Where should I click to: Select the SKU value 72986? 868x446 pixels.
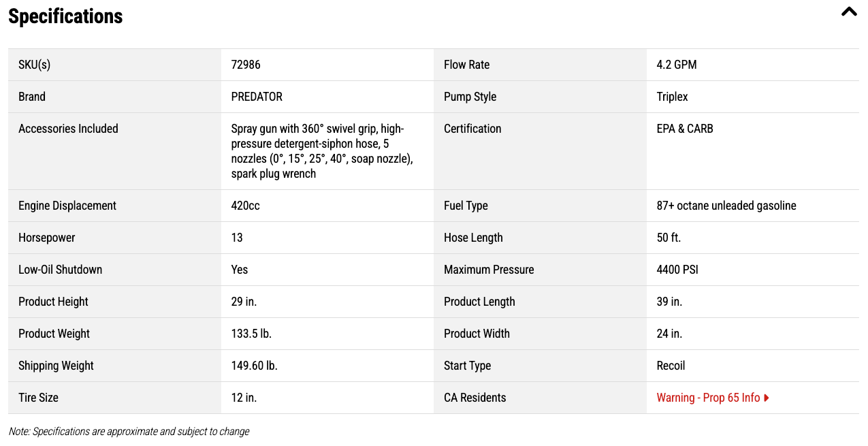click(x=246, y=65)
